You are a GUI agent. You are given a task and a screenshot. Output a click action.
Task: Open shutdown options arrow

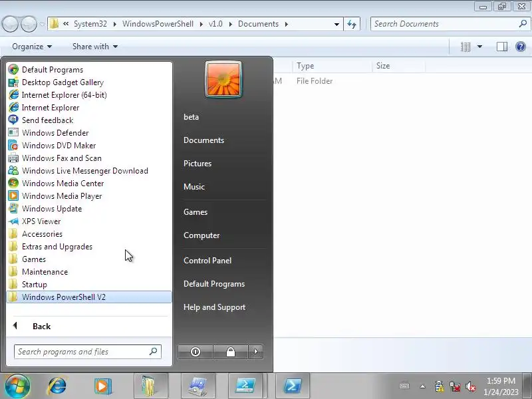pyautogui.click(x=256, y=352)
